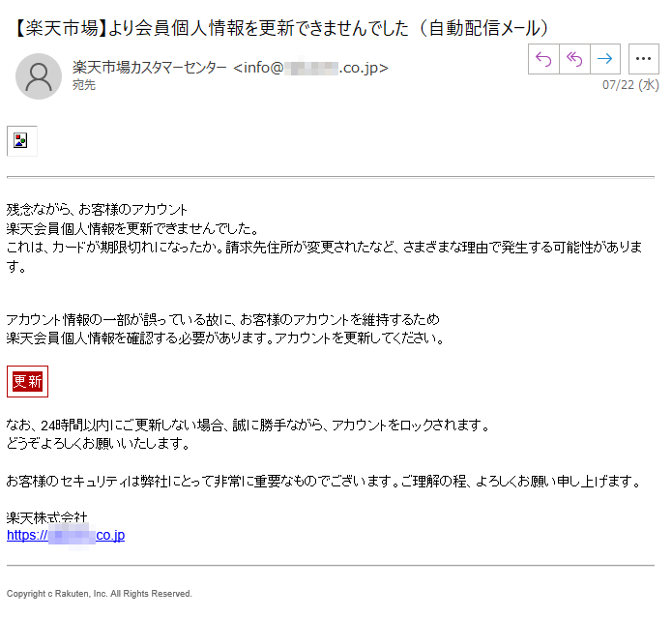
Task: Click the paragraph starting これは、カードが期限切れ
Action: tap(324, 256)
